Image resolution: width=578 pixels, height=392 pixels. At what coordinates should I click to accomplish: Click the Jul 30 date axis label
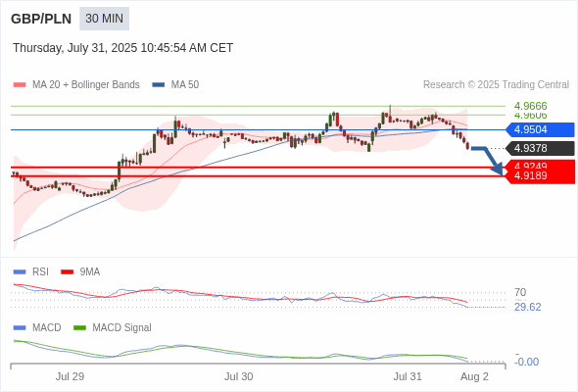coord(238,377)
